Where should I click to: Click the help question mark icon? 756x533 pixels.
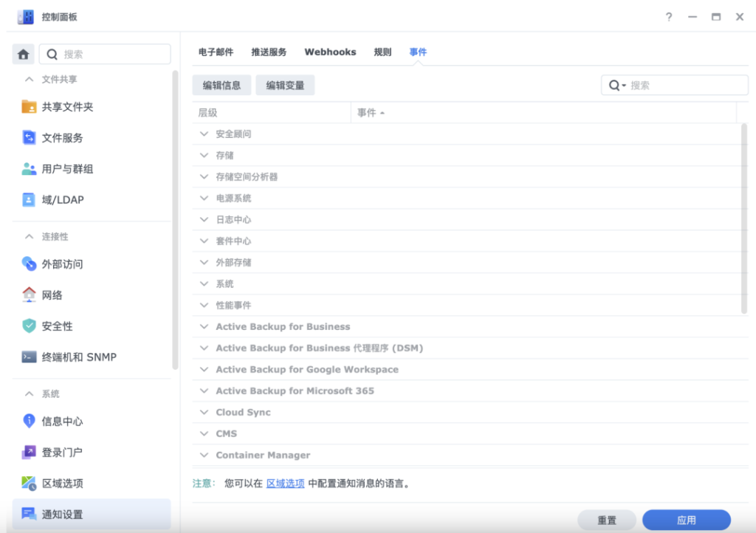pyautogui.click(x=669, y=17)
